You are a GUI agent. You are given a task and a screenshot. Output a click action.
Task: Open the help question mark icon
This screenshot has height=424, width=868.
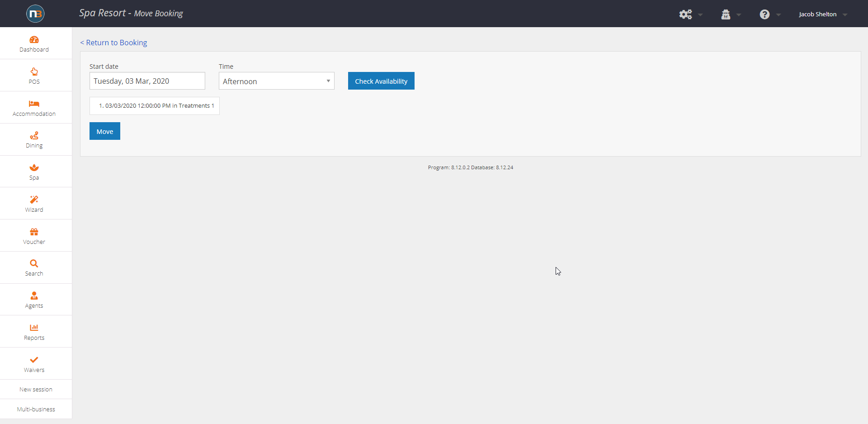pos(764,14)
